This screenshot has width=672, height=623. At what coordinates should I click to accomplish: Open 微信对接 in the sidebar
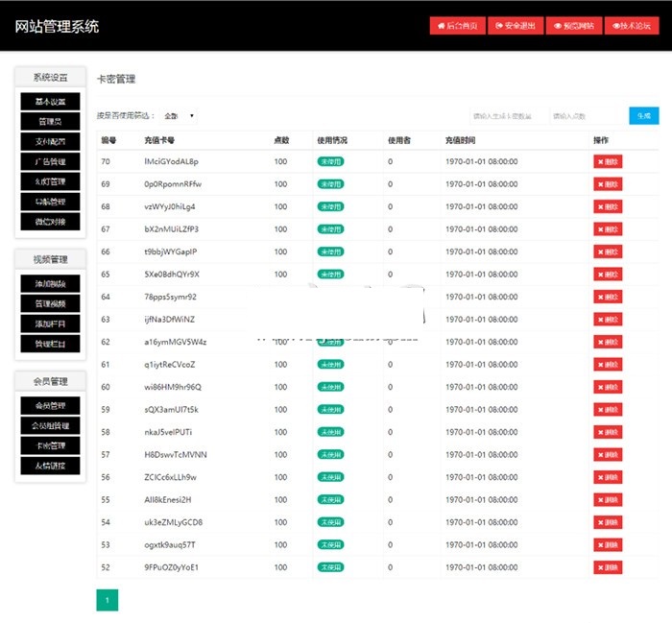[50, 222]
